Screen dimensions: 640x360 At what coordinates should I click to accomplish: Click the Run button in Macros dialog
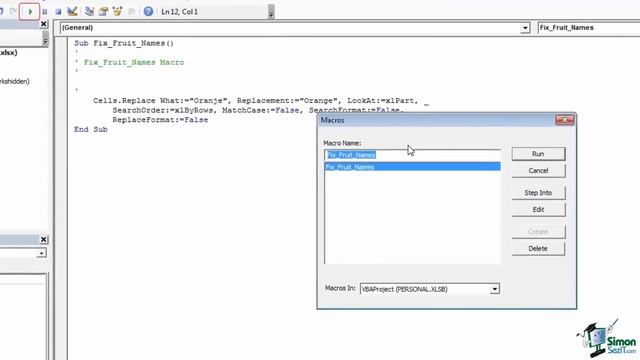[x=538, y=154]
